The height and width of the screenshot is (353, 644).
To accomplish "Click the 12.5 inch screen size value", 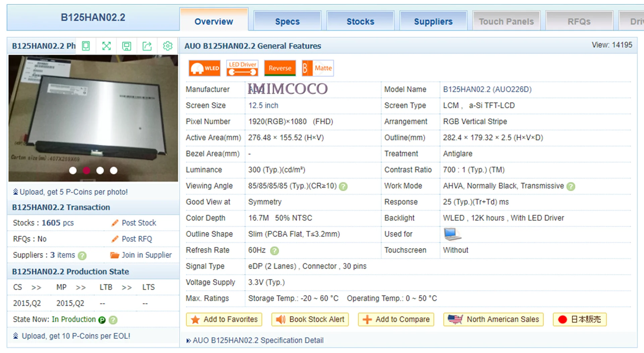I will (x=263, y=106).
